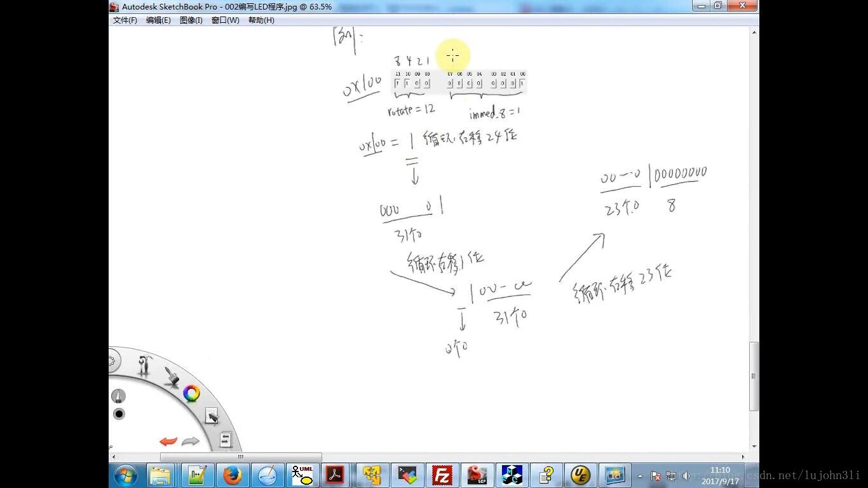Click the vertical scrollbar down arrow
This screenshot has width=868, height=488.
[754, 447]
